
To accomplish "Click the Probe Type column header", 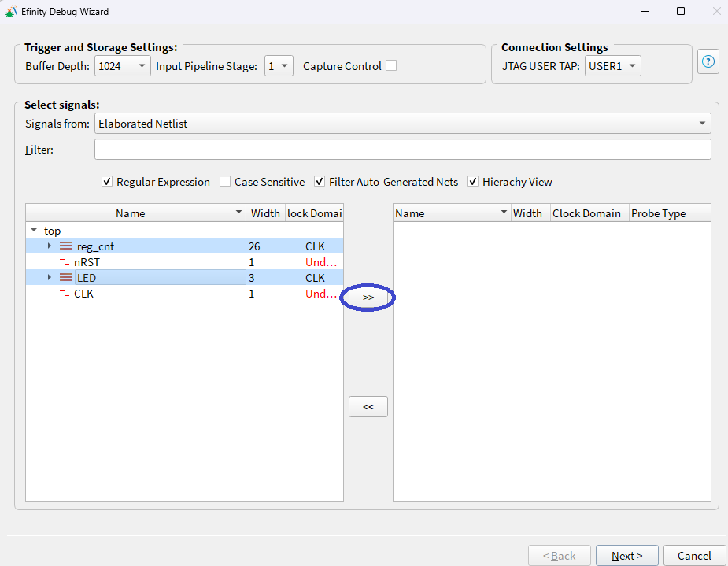I will (670, 213).
